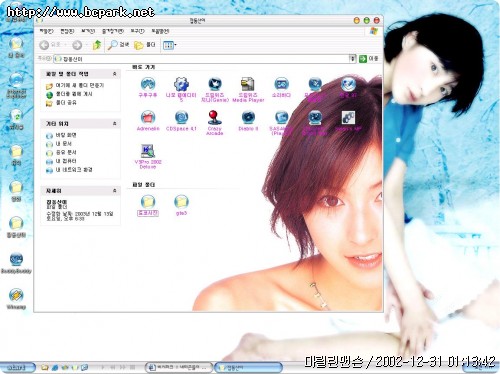This screenshot has height=374, width=500.
Task: Select the highlighted folder beside gta3
Action: [148, 201]
